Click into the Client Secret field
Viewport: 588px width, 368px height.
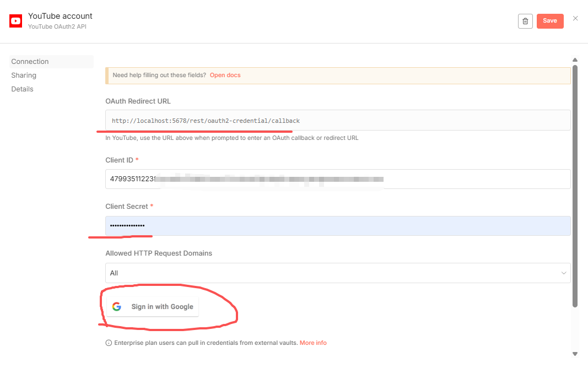tap(337, 226)
